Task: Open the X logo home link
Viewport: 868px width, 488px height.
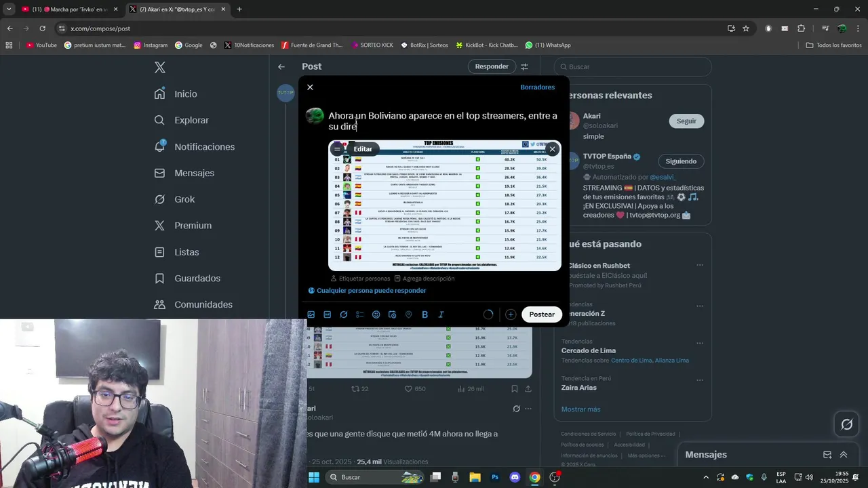Action: [160, 67]
